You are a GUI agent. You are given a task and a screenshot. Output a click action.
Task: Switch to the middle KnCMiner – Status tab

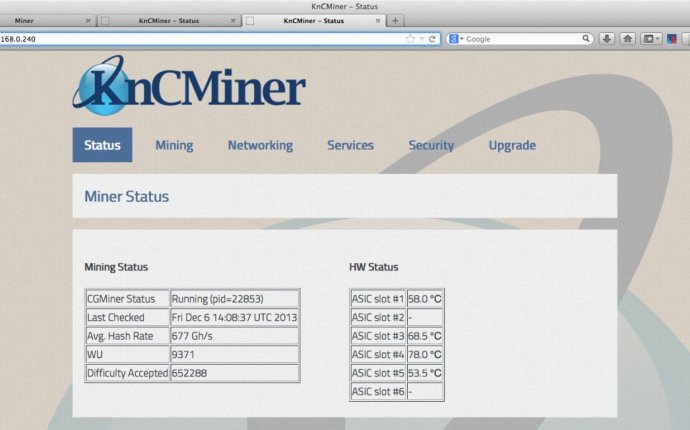point(169,21)
